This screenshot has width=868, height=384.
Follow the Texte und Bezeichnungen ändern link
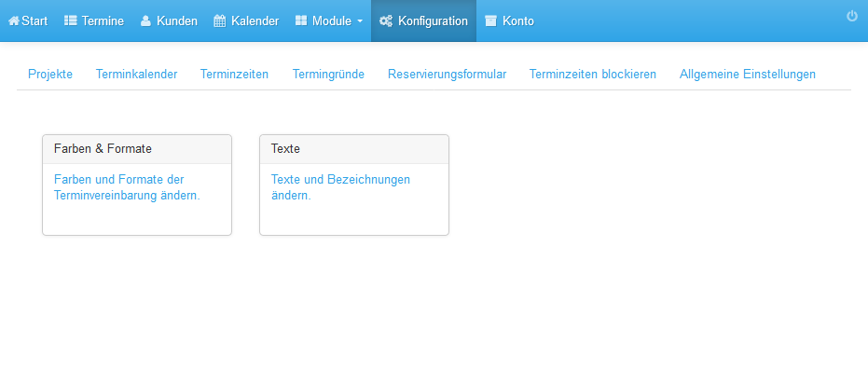340,187
